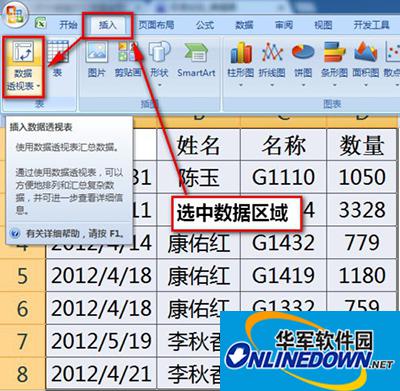
Task: Open the 开始 ribbon tab
Action: click(x=68, y=25)
